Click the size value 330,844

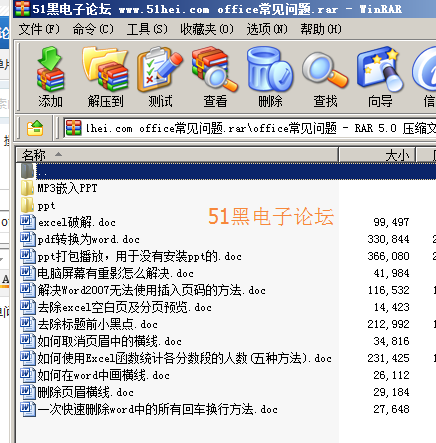click(388, 239)
